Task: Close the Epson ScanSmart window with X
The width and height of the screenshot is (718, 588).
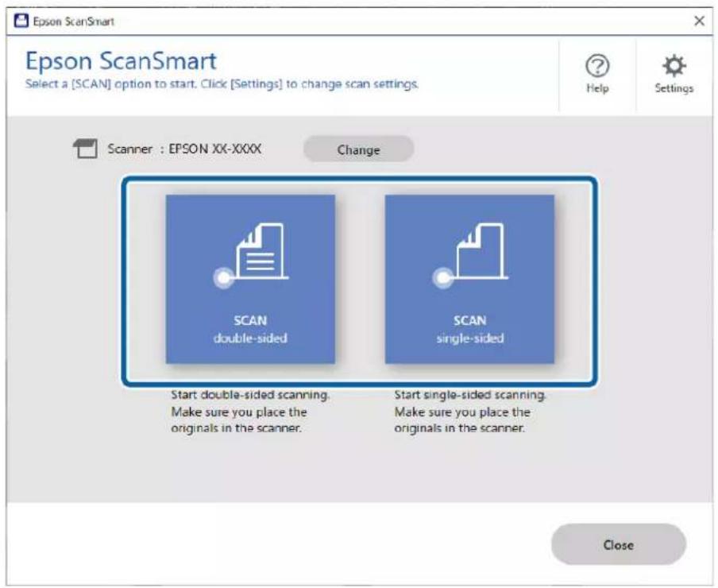Action: [x=699, y=21]
